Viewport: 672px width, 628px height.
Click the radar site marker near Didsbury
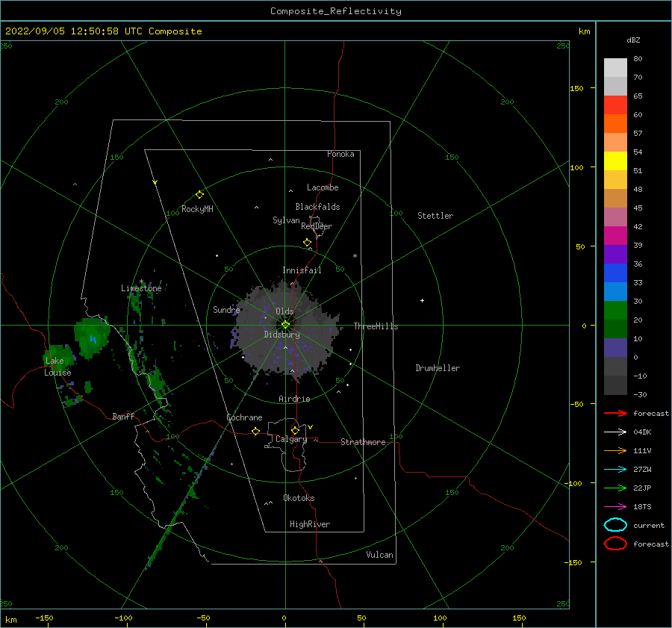[285, 325]
